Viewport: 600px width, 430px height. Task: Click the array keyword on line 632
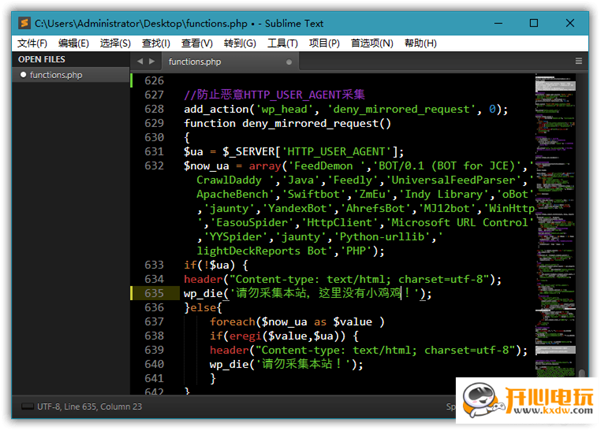[x=265, y=166]
